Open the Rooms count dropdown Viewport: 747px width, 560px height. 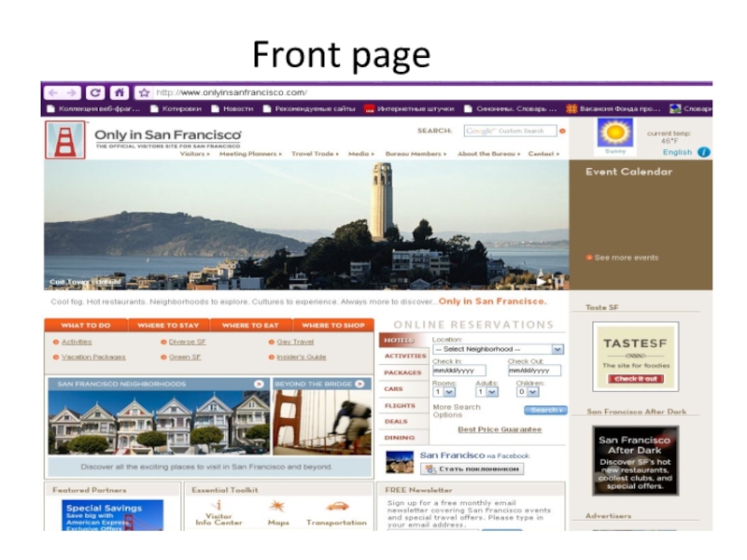[444, 392]
